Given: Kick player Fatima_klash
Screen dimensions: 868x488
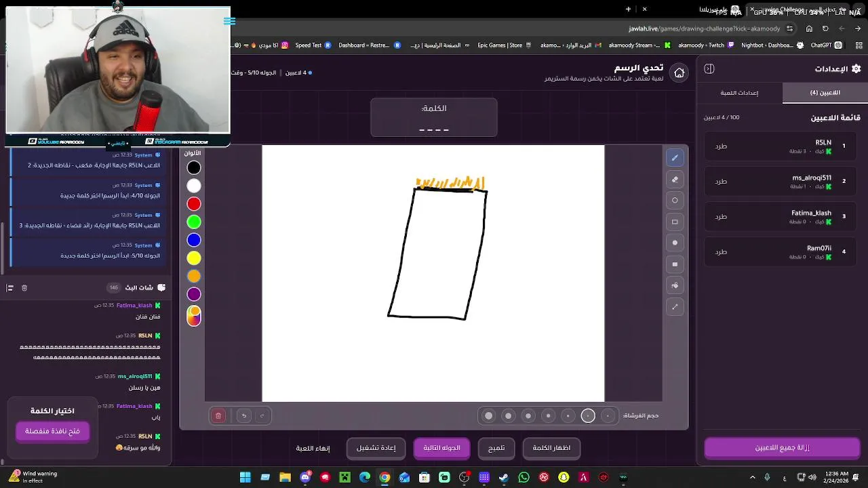Looking at the screenshot, I should point(721,217).
